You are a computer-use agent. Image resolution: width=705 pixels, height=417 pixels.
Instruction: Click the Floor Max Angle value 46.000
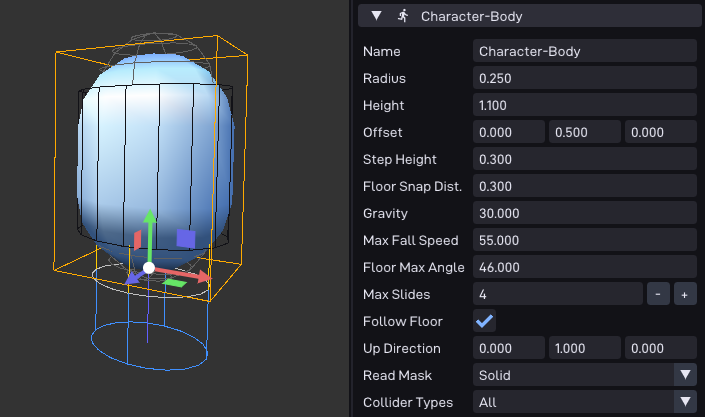585,267
